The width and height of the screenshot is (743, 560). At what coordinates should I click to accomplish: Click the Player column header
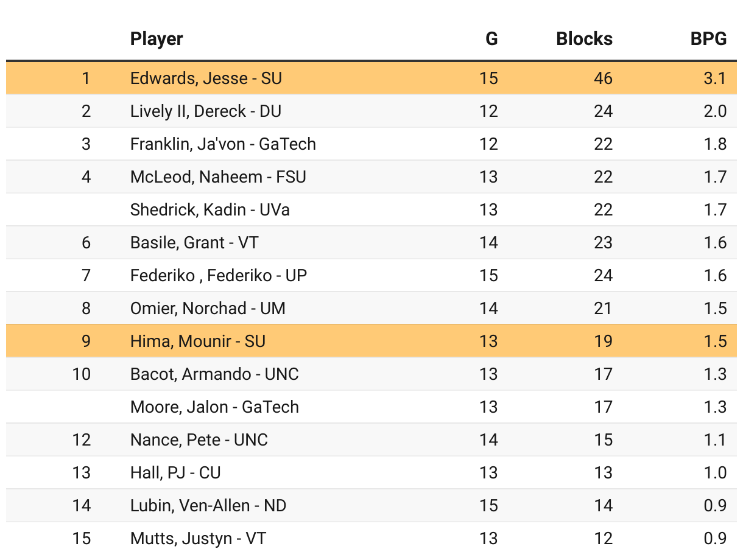157,39
